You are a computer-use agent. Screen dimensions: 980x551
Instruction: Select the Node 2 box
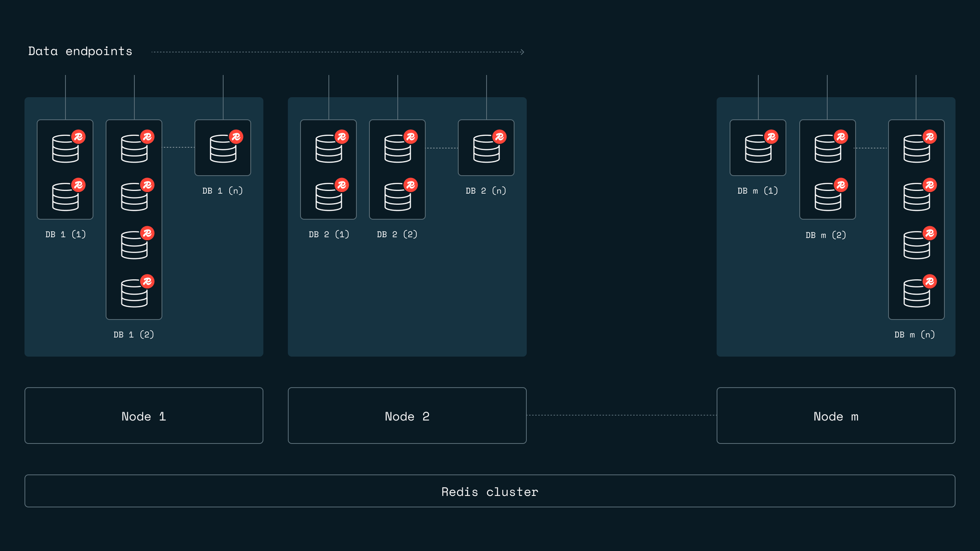[x=407, y=416]
